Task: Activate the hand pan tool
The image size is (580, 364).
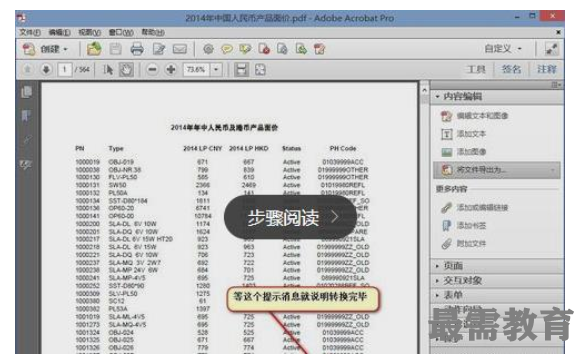Action: tap(126, 69)
